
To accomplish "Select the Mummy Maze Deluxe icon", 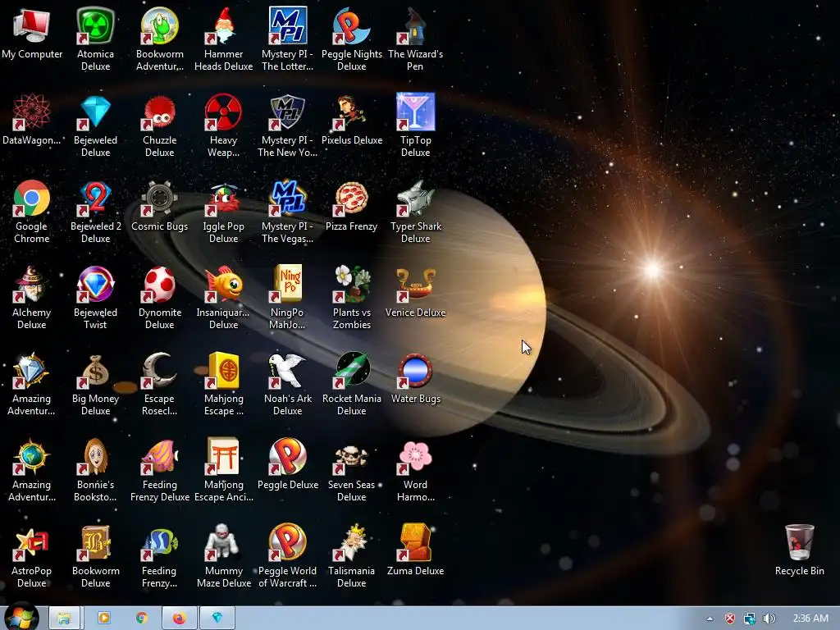I will pos(223,543).
